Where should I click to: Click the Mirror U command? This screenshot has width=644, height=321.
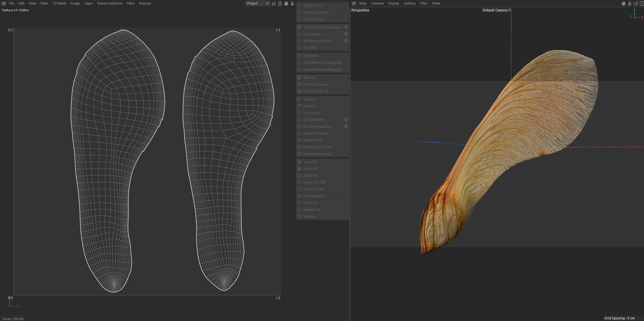[310, 99]
